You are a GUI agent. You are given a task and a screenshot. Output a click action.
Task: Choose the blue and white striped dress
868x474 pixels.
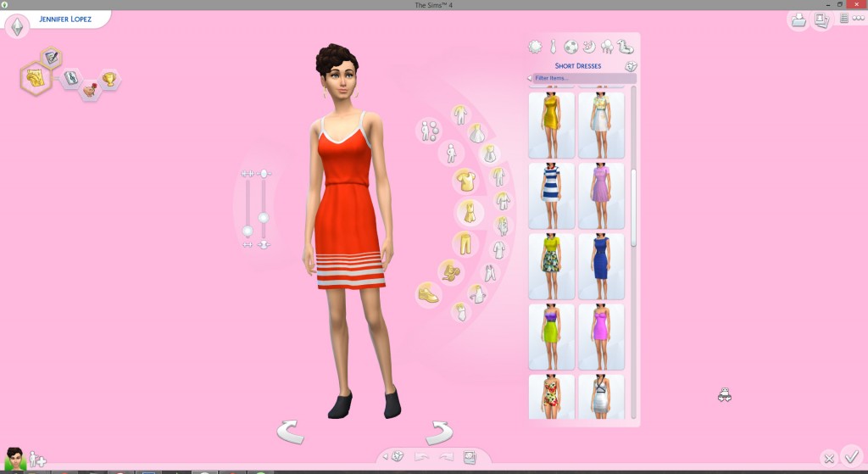[x=551, y=196]
